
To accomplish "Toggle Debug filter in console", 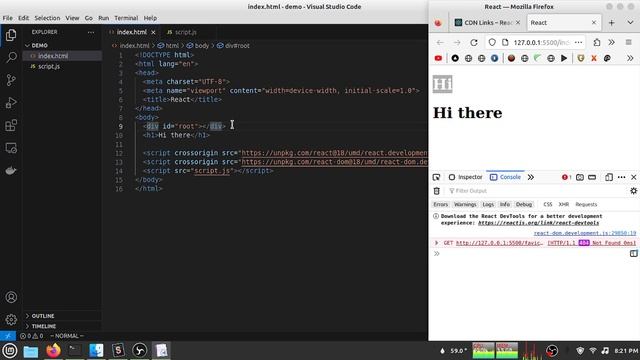I will [524, 204].
